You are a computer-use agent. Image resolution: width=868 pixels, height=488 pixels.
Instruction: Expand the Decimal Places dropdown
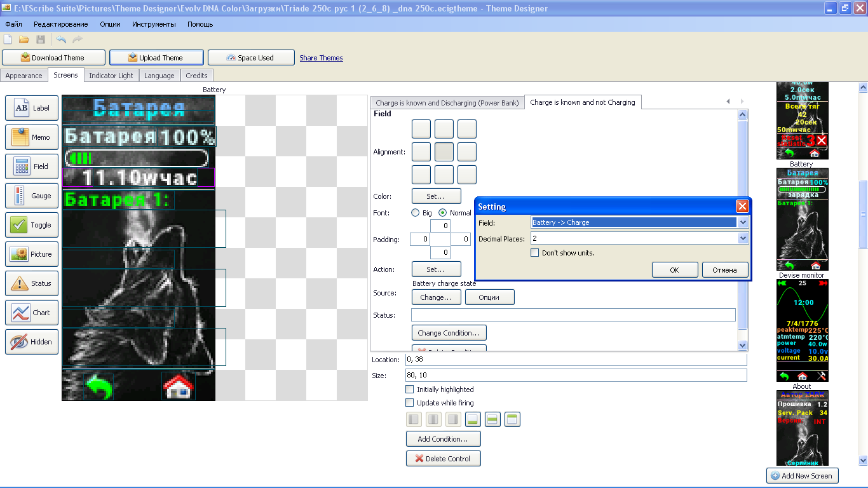pos(743,238)
